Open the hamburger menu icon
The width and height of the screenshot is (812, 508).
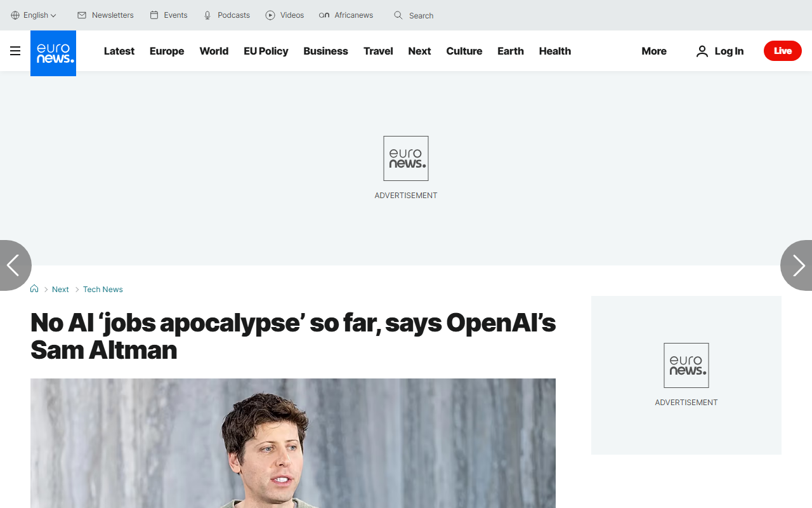point(15,51)
